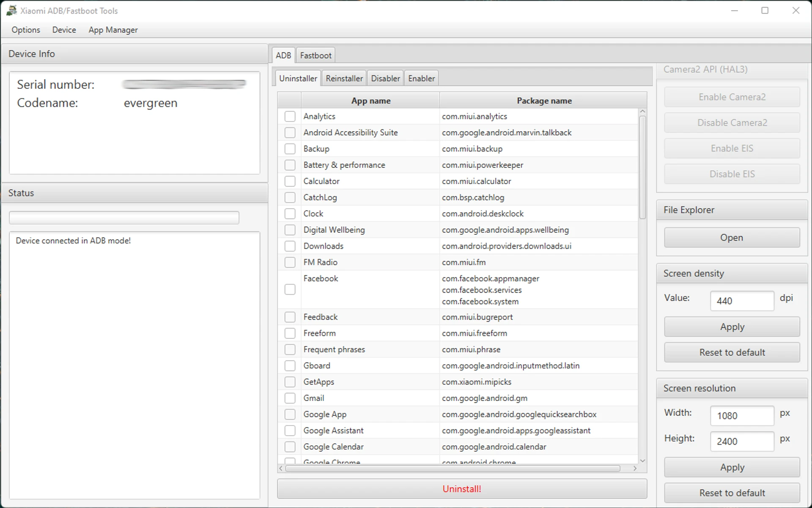Click the red Uninstall! button
Screen dimensions: 812x508
[x=462, y=489]
